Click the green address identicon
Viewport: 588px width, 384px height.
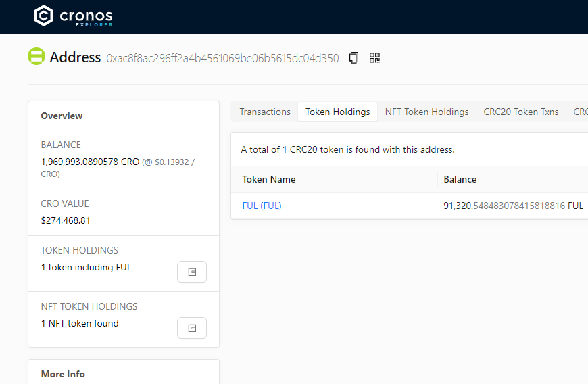coord(36,56)
